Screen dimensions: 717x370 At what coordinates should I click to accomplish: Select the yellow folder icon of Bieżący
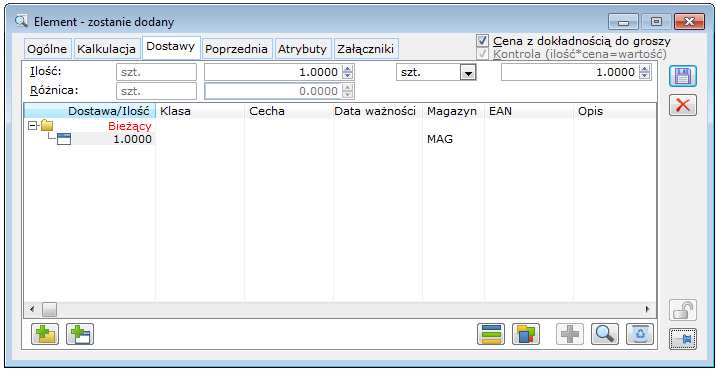pos(47,125)
